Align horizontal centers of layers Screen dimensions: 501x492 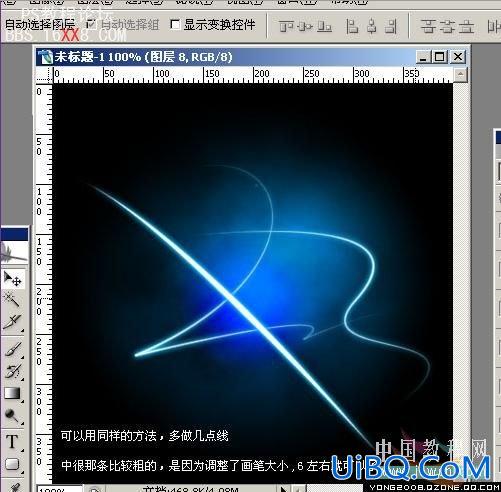click(x=372, y=26)
